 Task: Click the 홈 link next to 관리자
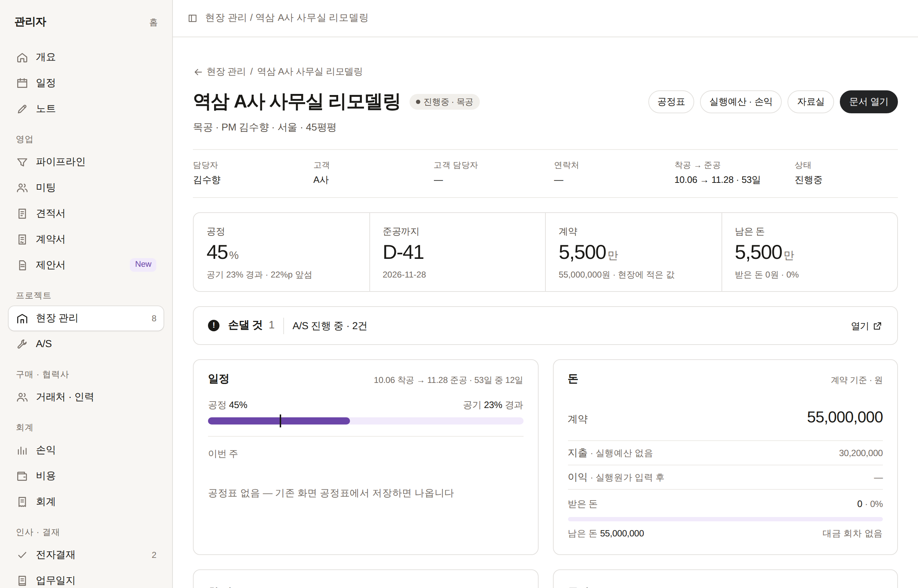tap(153, 22)
